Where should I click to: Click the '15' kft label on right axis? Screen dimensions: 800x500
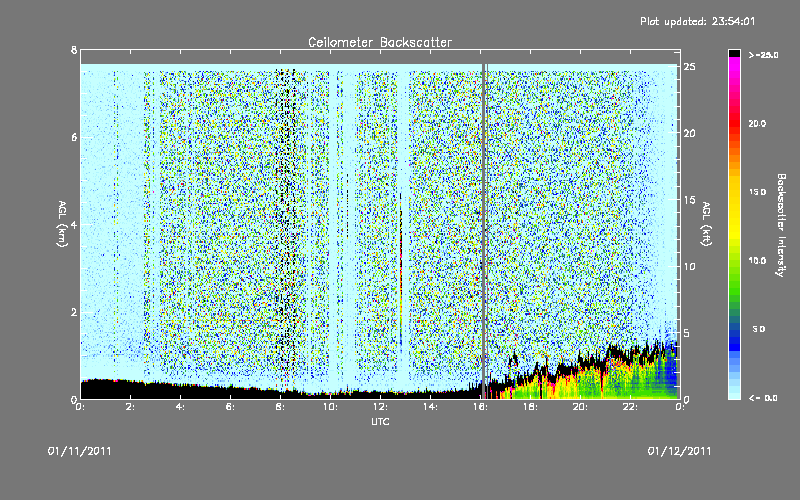pyautogui.click(x=690, y=200)
